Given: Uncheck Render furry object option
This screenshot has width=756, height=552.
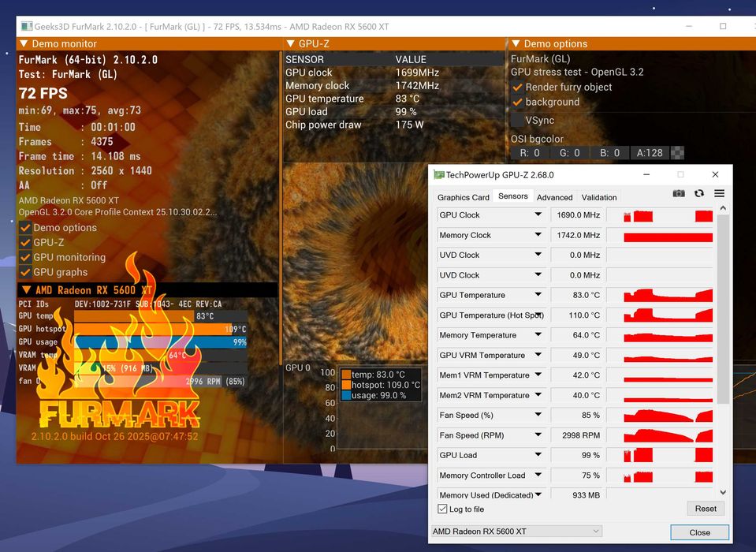Looking at the screenshot, I should click(x=517, y=88).
